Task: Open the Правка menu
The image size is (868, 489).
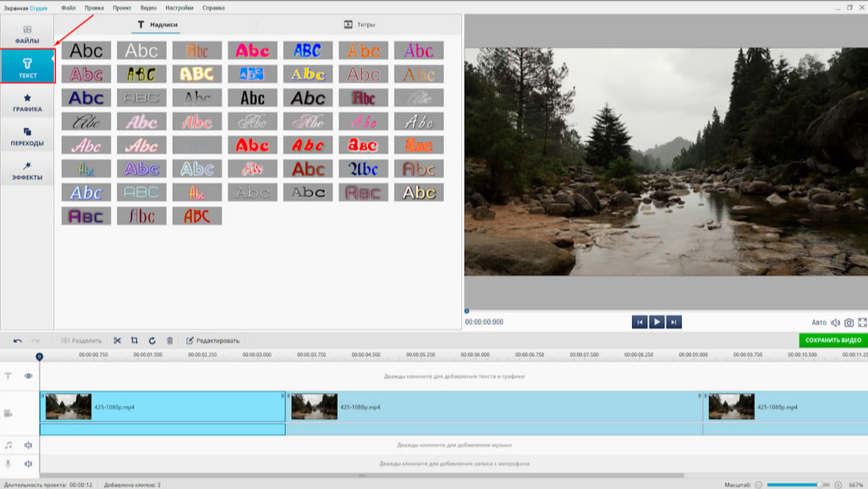Action: [x=94, y=8]
